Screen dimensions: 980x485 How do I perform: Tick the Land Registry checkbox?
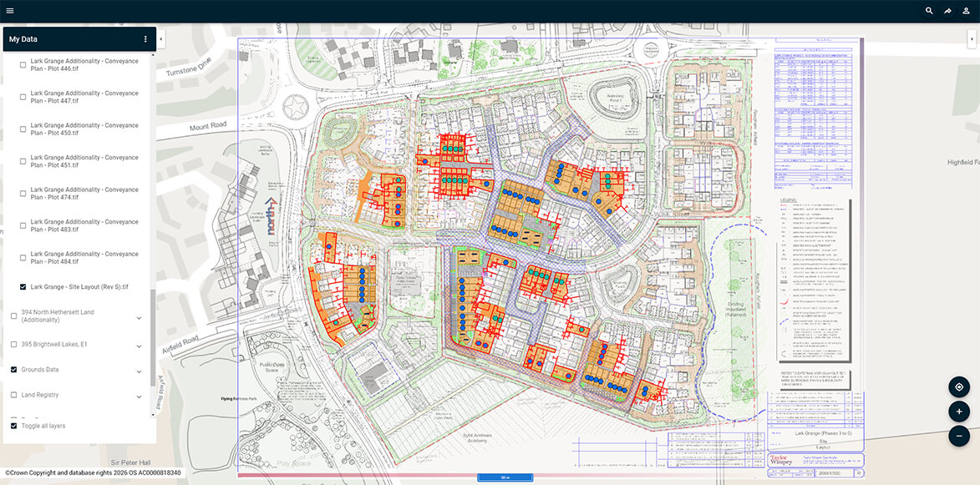pos(13,395)
